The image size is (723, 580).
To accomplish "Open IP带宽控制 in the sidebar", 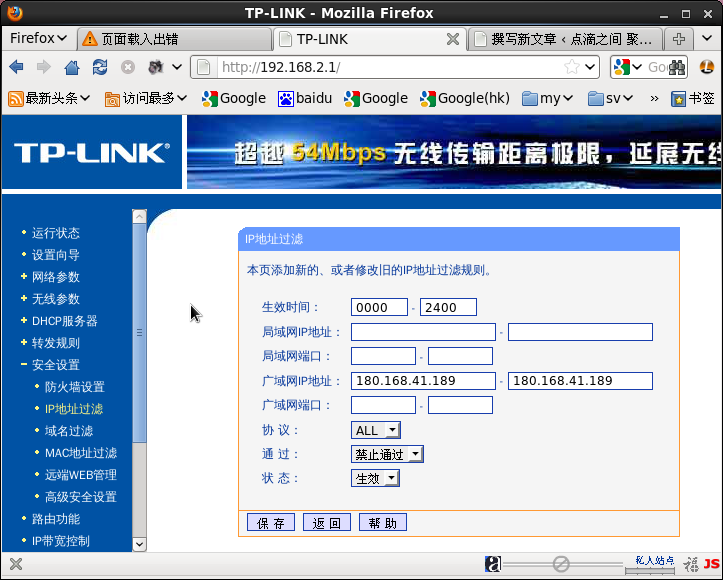I will tap(60, 541).
